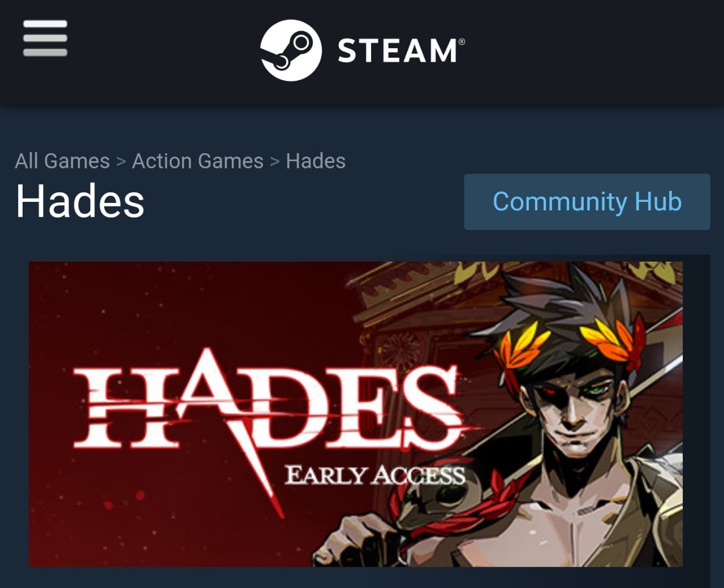
Task: Open the Community Hub button
Action: (x=587, y=202)
